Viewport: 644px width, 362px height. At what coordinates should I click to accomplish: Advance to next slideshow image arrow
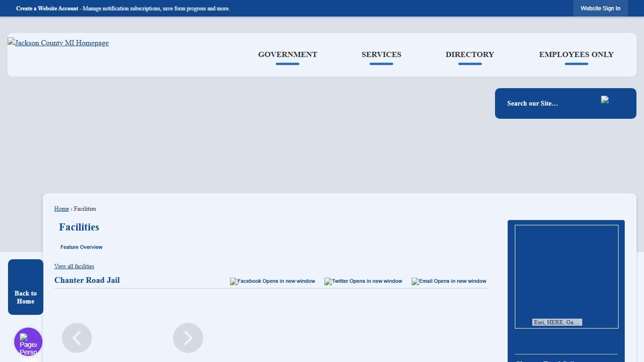click(x=188, y=338)
